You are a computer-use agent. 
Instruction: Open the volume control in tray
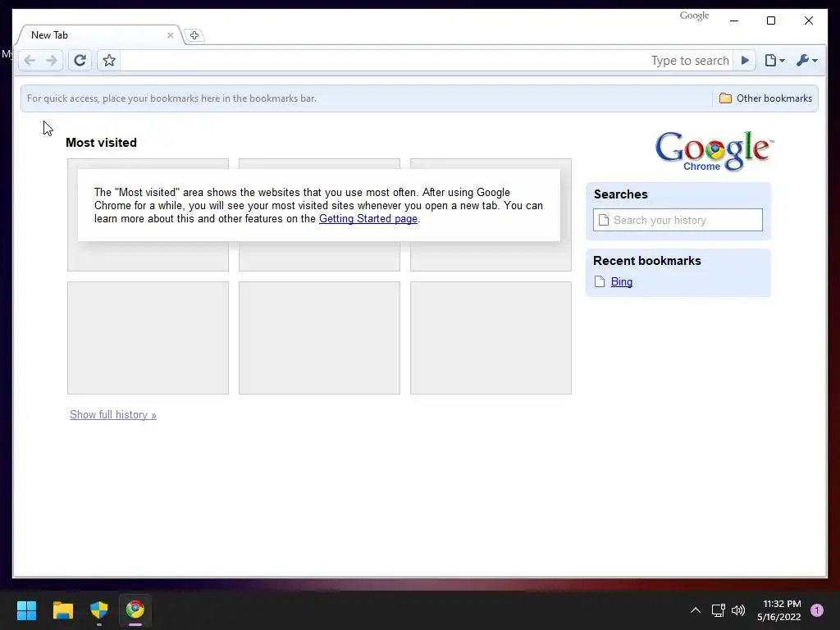(x=738, y=610)
